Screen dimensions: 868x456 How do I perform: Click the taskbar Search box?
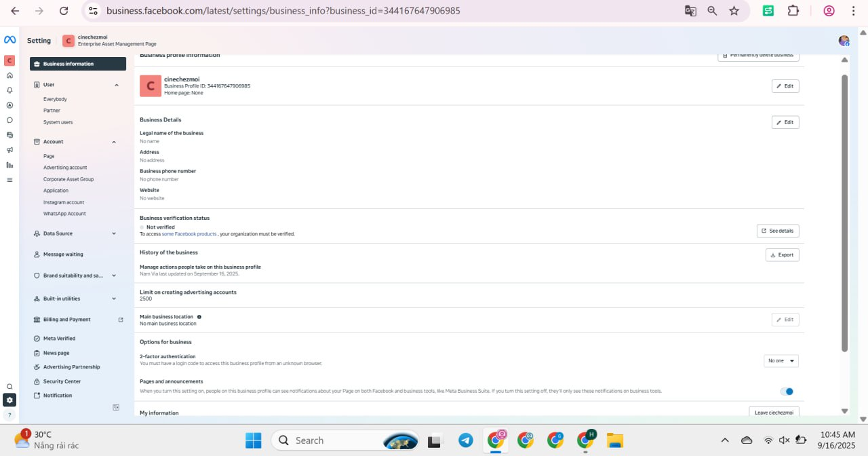[x=346, y=440]
